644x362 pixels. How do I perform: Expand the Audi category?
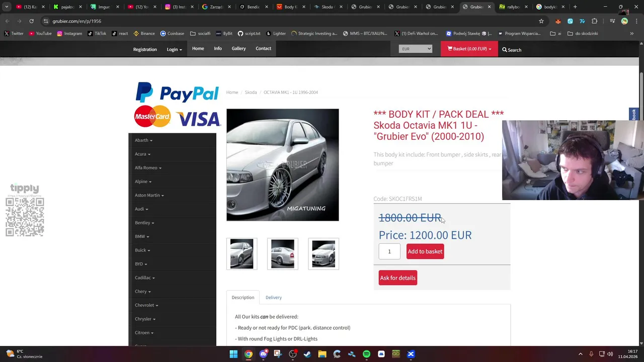coord(141,209)
